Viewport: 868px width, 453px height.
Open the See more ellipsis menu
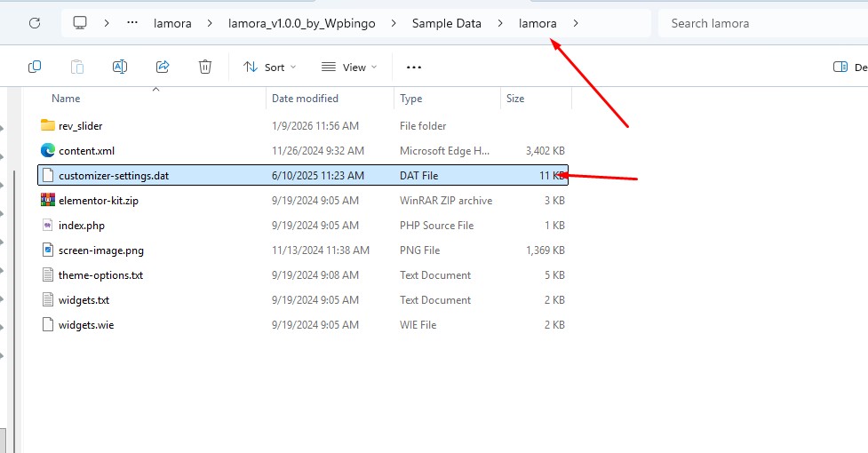pos(413,67)
